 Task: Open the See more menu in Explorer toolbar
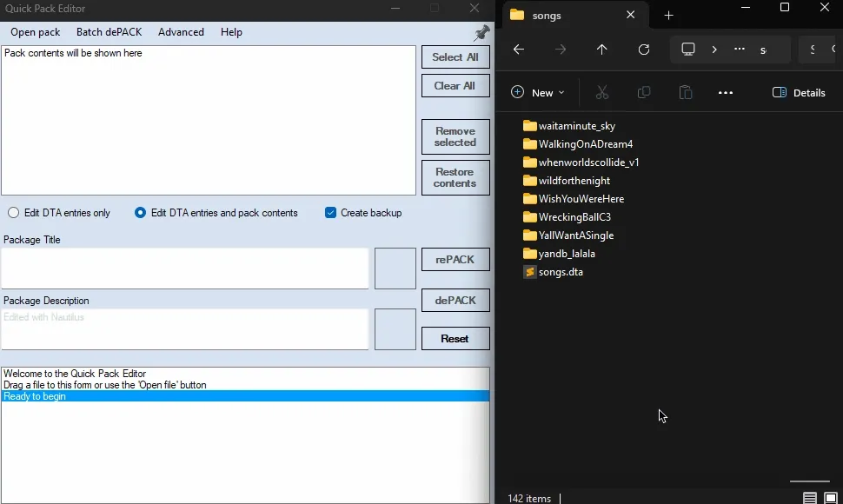click(x=726, y=92)
